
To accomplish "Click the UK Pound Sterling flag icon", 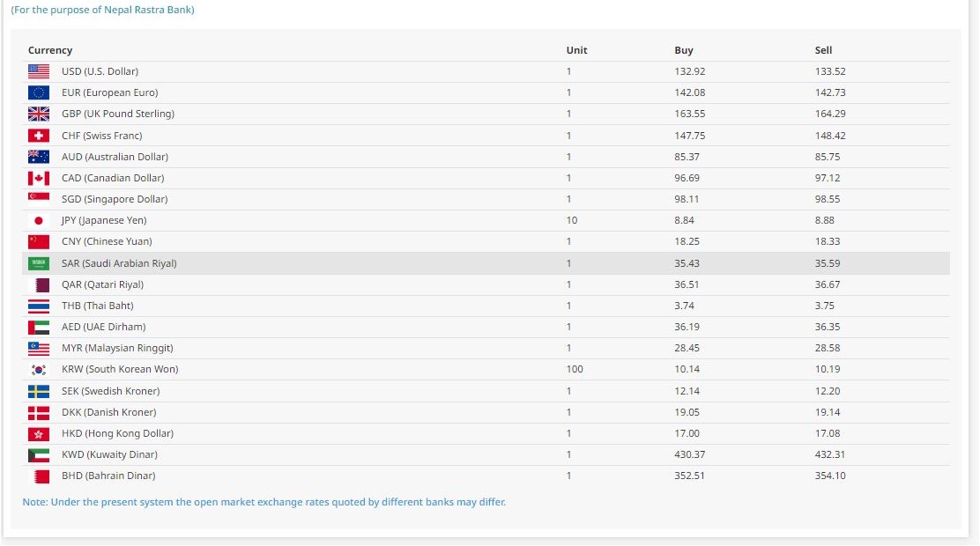I will coord(39,114).
